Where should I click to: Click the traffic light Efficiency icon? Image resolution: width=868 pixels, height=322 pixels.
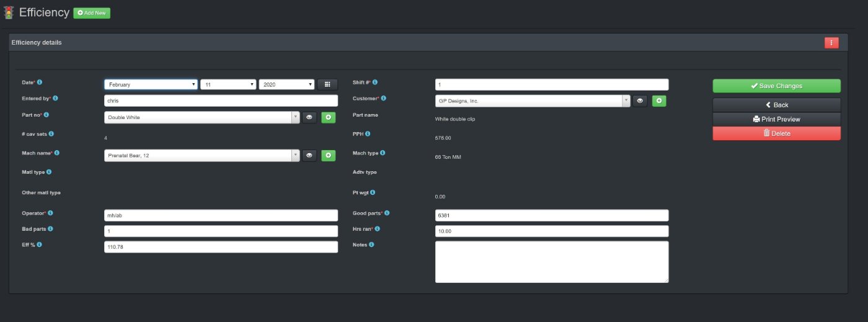point(9,12)
